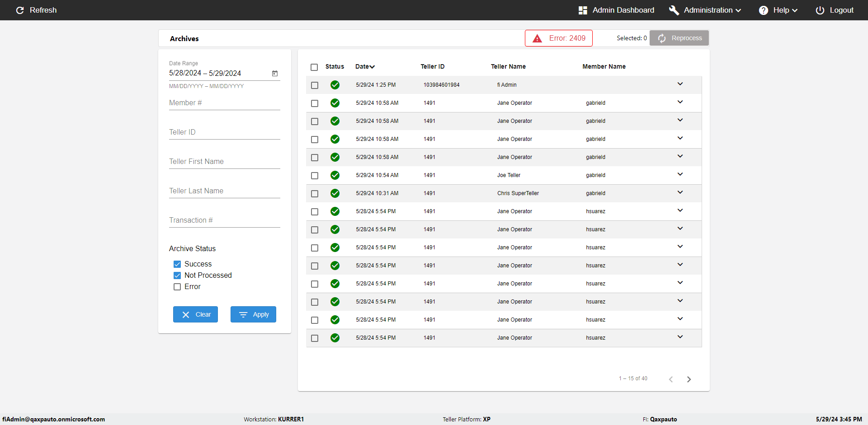The width and height of the screenshot is (868, 425).
Task: Click the green success status icon for fi Admin row
Action: pyautogui.click(x=335, y=85)
